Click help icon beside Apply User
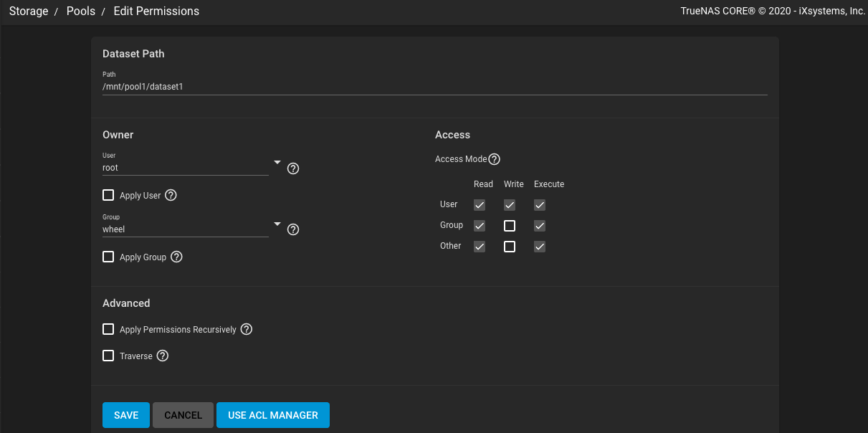This screenshot has width=868, height=433. pos(171,195)
